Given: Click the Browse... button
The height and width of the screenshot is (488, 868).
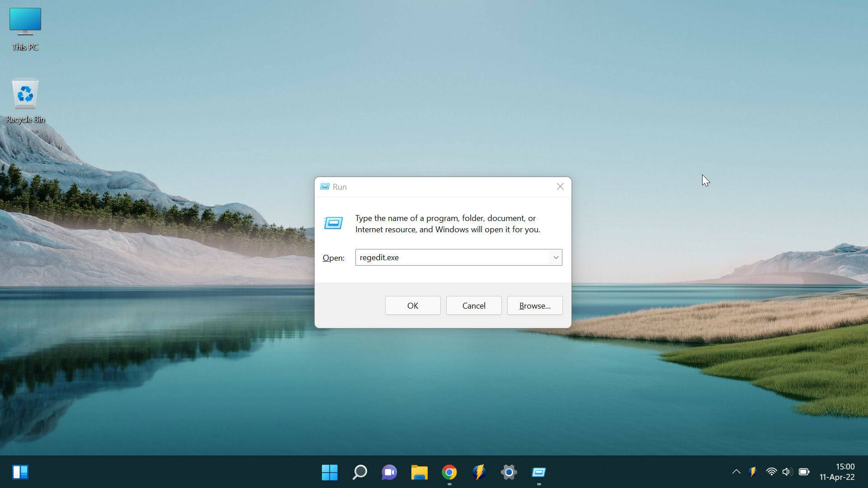Looking at the screenshot, I should point(534,305).
